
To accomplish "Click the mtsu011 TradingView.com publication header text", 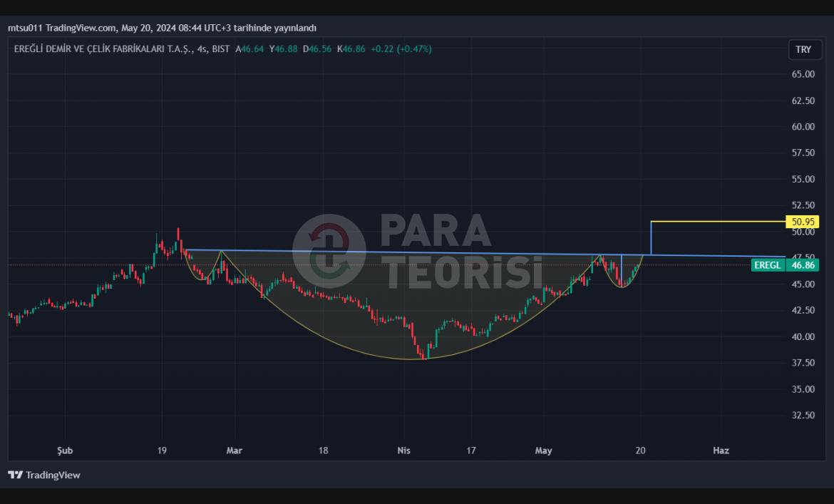I will [x=162, y=28].
